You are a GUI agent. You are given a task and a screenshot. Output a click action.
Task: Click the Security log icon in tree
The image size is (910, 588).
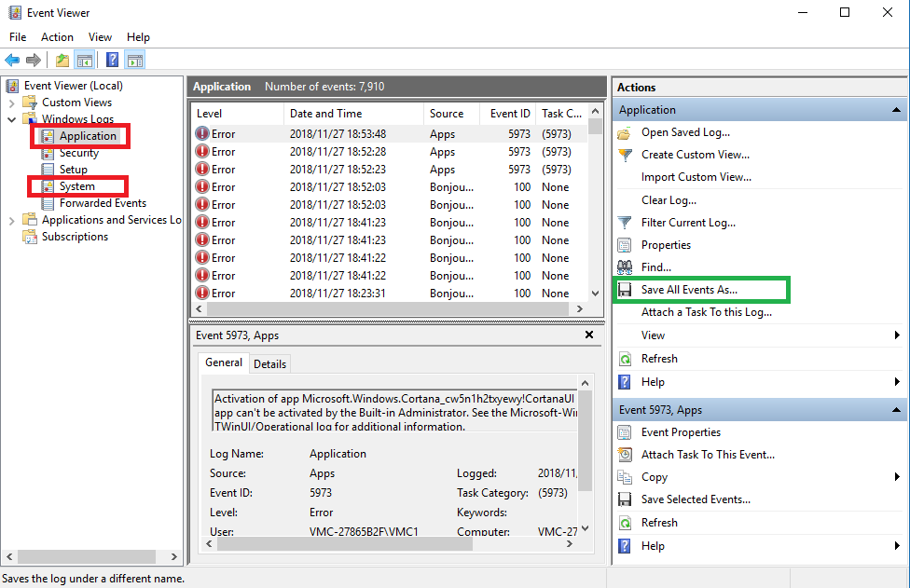48,153
